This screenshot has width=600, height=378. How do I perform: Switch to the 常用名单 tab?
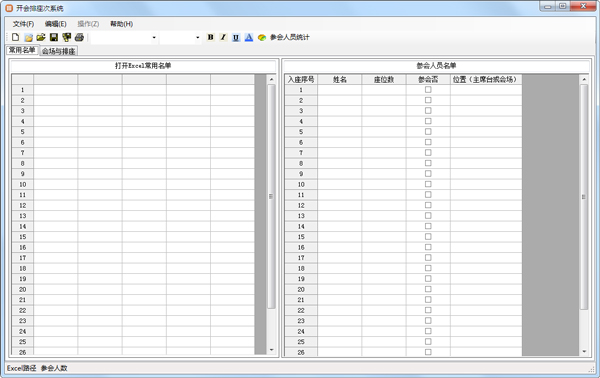22,50
